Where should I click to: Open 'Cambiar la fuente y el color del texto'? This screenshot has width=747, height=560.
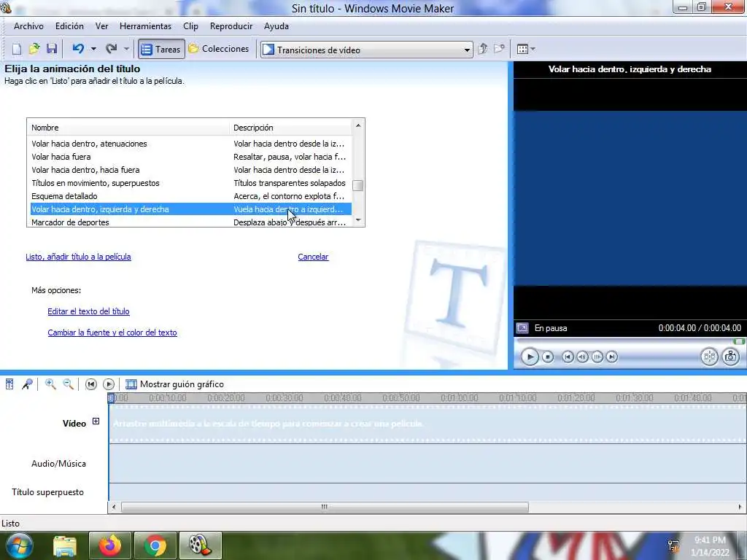click(112, 332)
